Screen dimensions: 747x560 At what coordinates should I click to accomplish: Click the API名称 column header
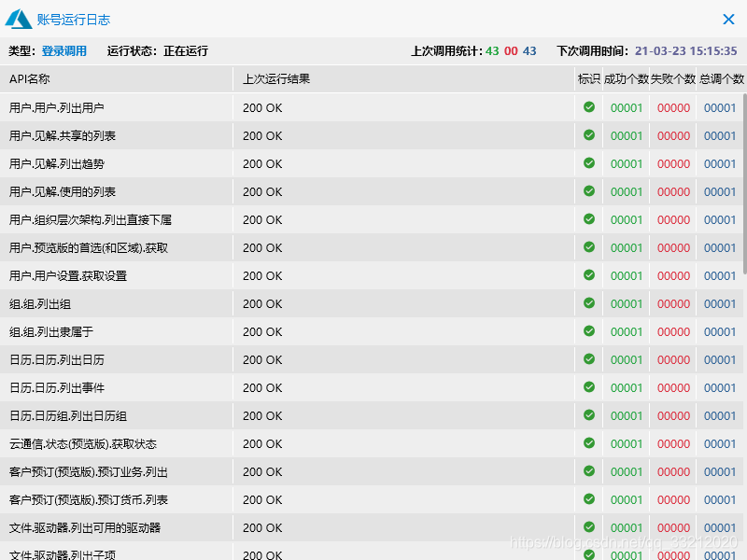tap(30, 79)
